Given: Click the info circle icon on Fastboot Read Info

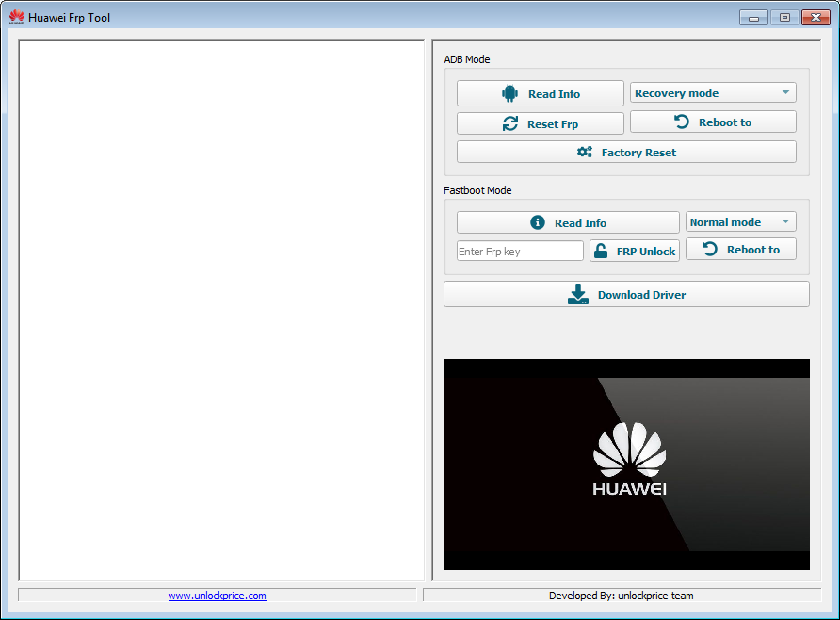Looking at the screenshot, I should 538,222.
